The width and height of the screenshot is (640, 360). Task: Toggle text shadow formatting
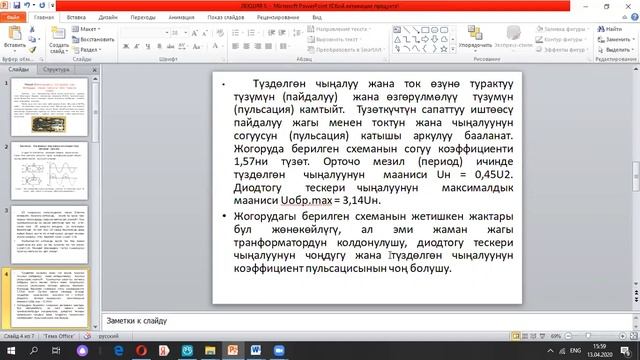click(x=159, y=47)
